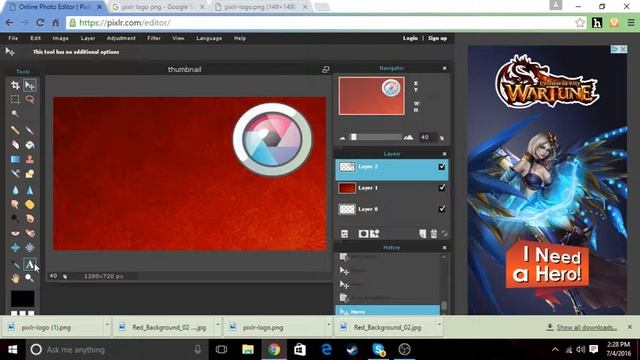The image size is (640, 360).
Task: Click the new layer icon
Action: [423, 233]
